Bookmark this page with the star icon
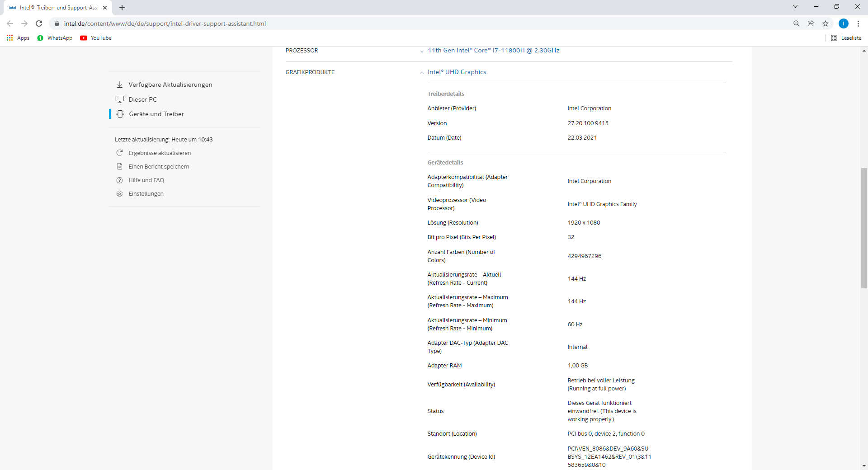 [826, 23]
